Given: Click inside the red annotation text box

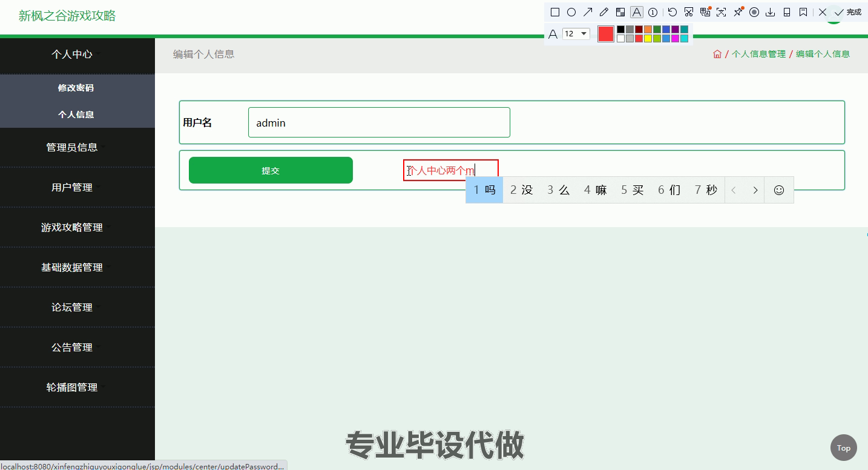Looking at the screenshot, I should coord(451,170).
